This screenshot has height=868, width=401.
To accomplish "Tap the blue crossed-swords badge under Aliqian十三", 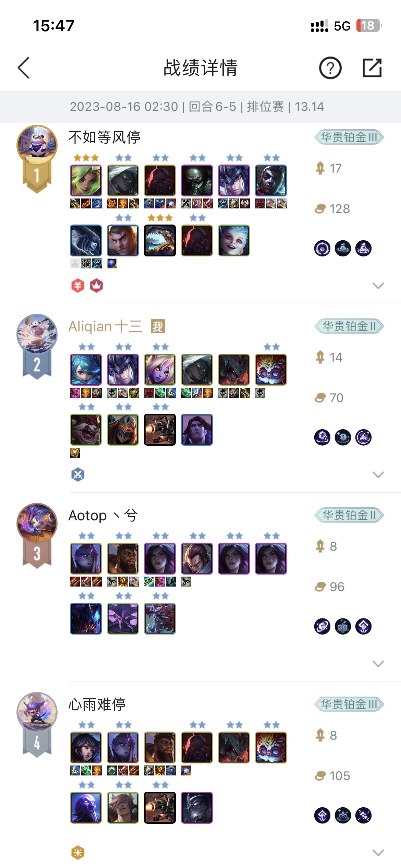I will (78, 474).
